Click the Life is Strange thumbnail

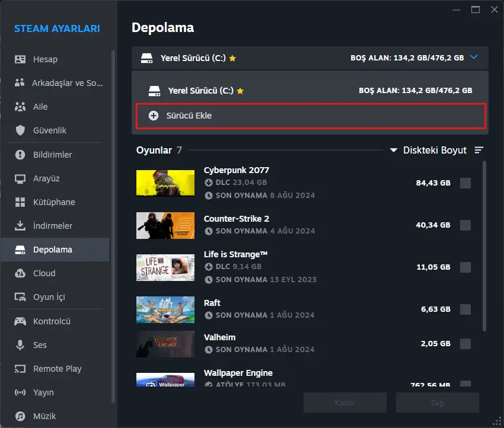point(165,267)
